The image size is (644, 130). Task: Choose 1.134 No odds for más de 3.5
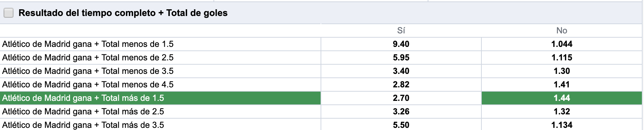(x=562, y=125)
